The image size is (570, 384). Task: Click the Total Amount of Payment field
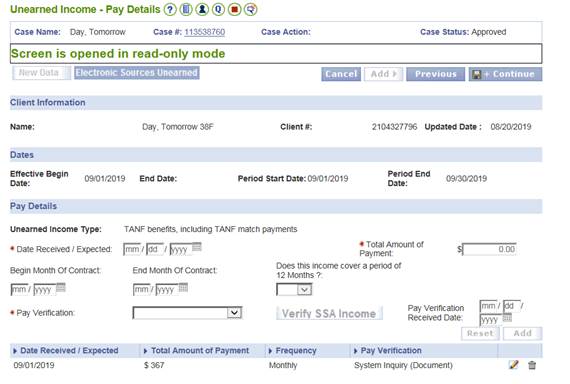489,249
